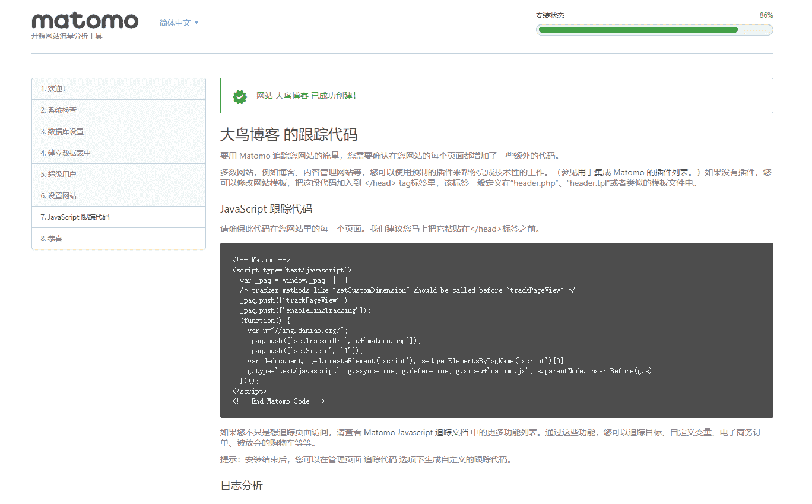Click the 网站 大鸟博客 已成功创建! message

306,96
